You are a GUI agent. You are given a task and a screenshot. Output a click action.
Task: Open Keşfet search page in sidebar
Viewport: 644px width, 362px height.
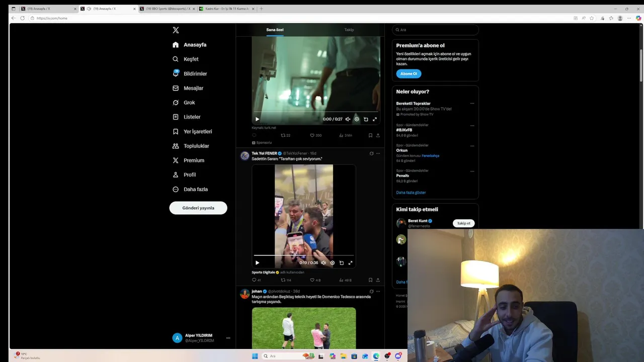point(186,59)
